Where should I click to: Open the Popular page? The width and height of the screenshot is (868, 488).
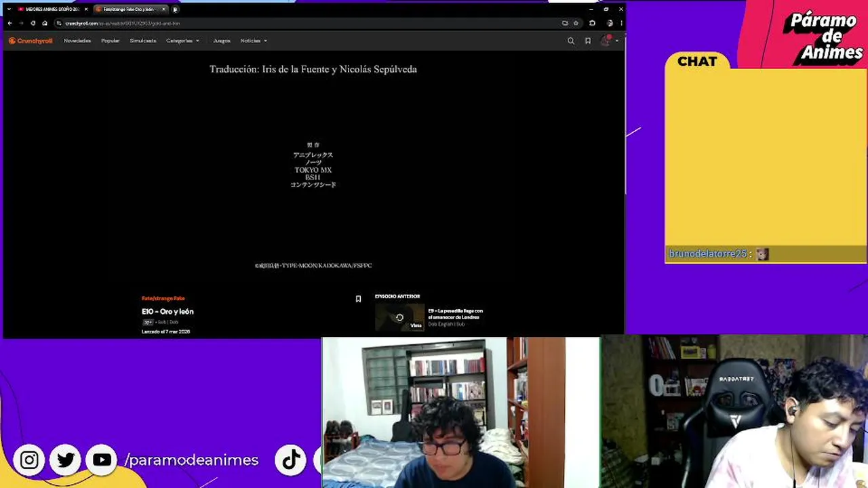click(x=111, y=41)
